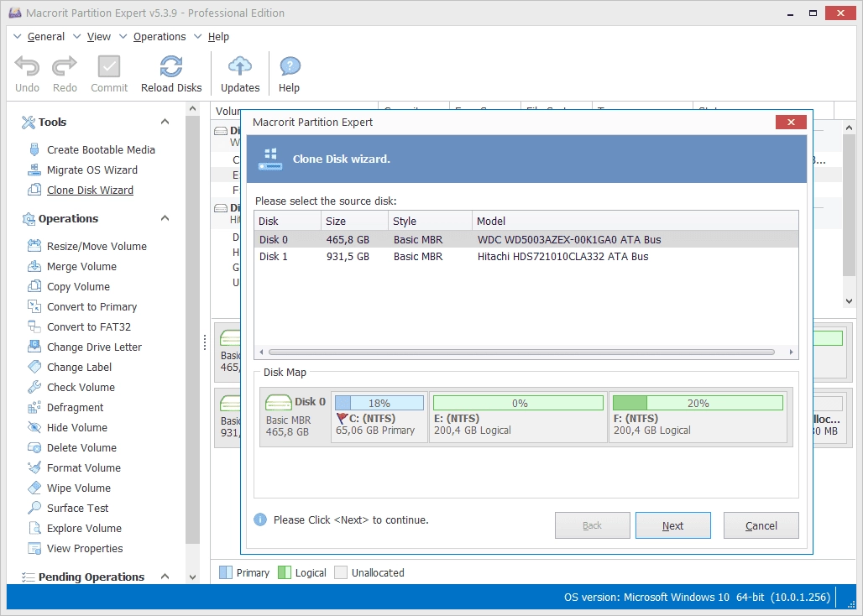Collapse the Pending Operations section

pos(165,577)
